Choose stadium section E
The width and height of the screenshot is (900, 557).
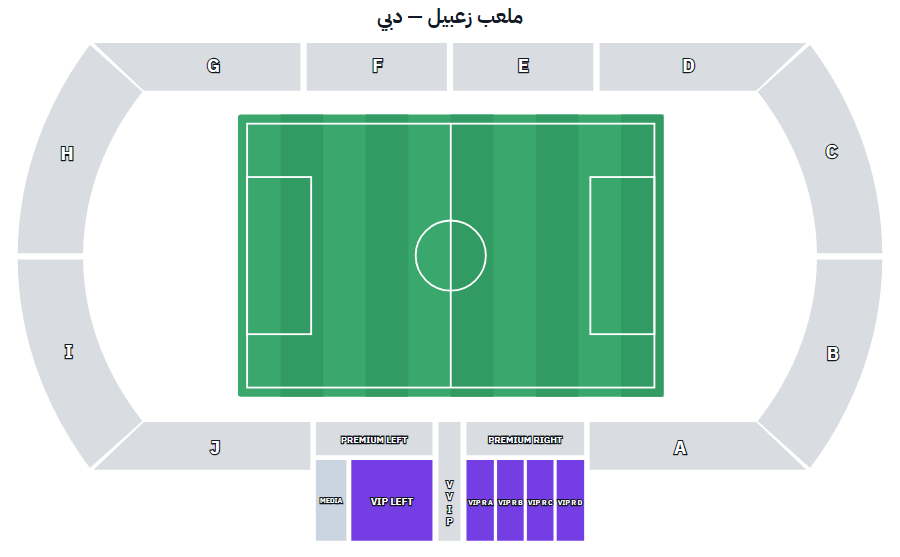[523, 67]
